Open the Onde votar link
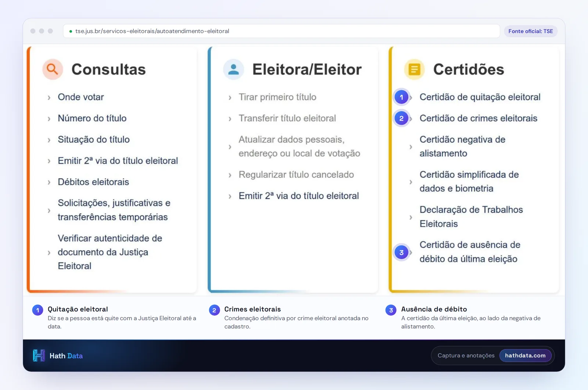Viewport: 588px width, 390px height. click(81, 97)
